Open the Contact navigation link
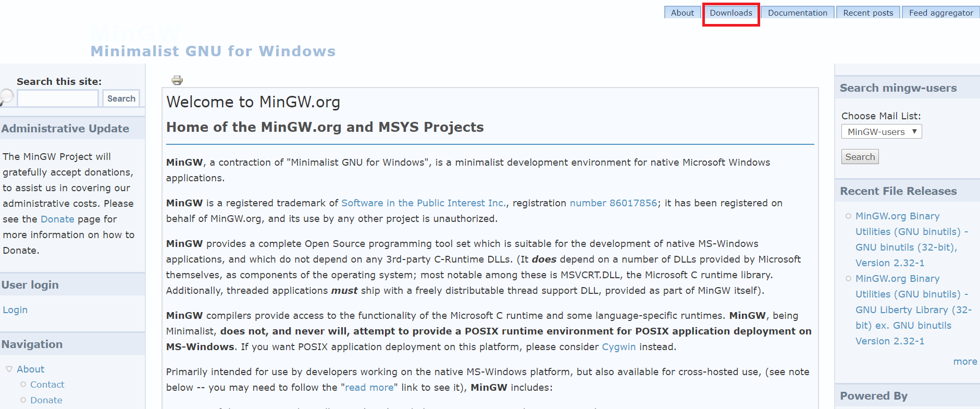Screen dimensions: 980x409 pos(47,385)
